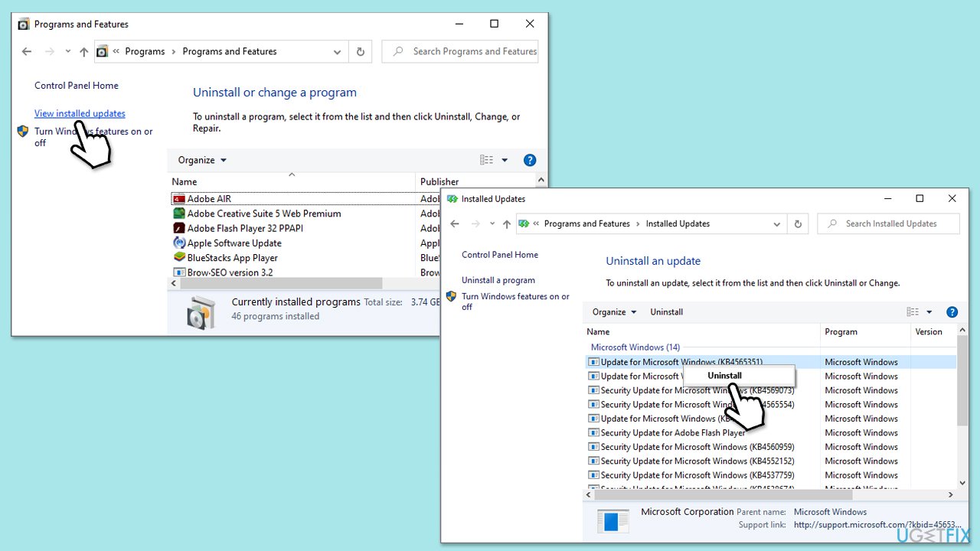Open Organize menu in Installed Updates
This screenshot has width=980, height=551.
coord(614,311)
